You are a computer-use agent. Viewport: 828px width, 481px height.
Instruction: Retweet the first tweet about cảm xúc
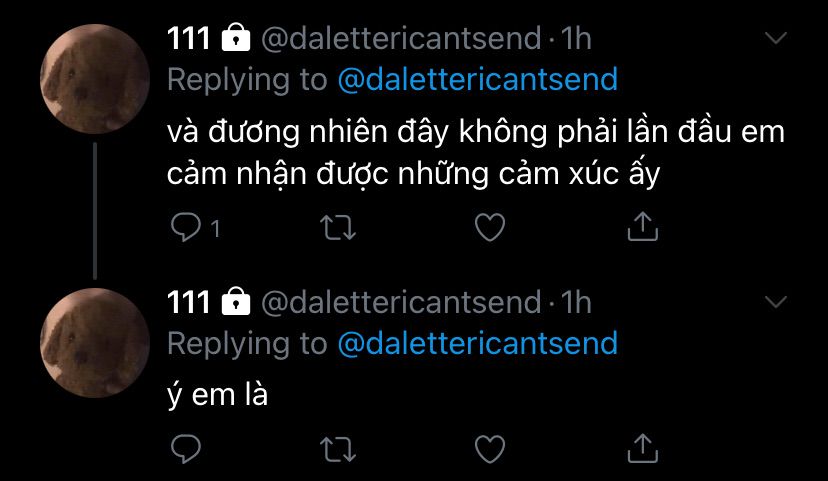coord(338,228)
